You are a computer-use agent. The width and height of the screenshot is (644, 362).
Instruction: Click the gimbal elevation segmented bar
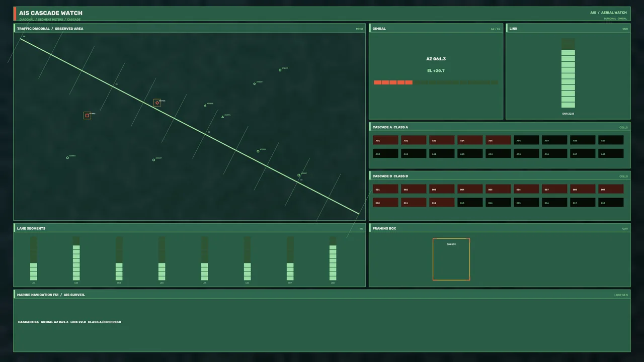pos(436,82)
